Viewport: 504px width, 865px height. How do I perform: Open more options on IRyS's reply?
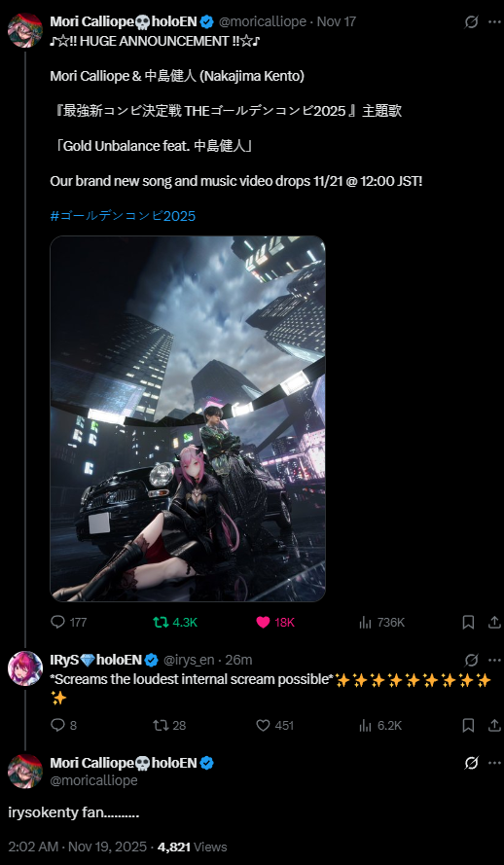(x=494, y=660)
